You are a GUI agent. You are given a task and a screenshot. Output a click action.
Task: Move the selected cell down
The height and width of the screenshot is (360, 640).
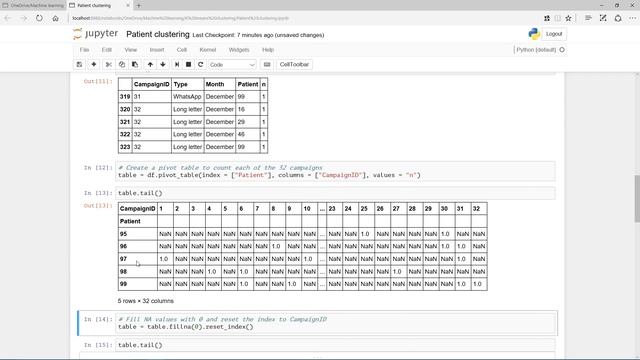[x=163, y=64]
